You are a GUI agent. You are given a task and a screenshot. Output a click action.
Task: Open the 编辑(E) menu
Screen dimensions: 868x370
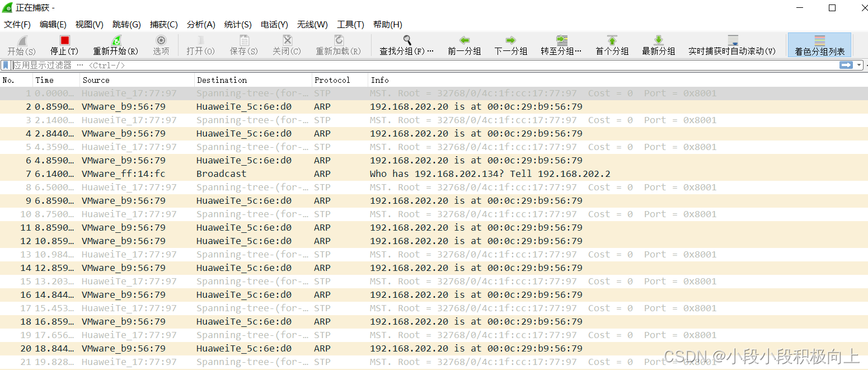coord(53,25)
